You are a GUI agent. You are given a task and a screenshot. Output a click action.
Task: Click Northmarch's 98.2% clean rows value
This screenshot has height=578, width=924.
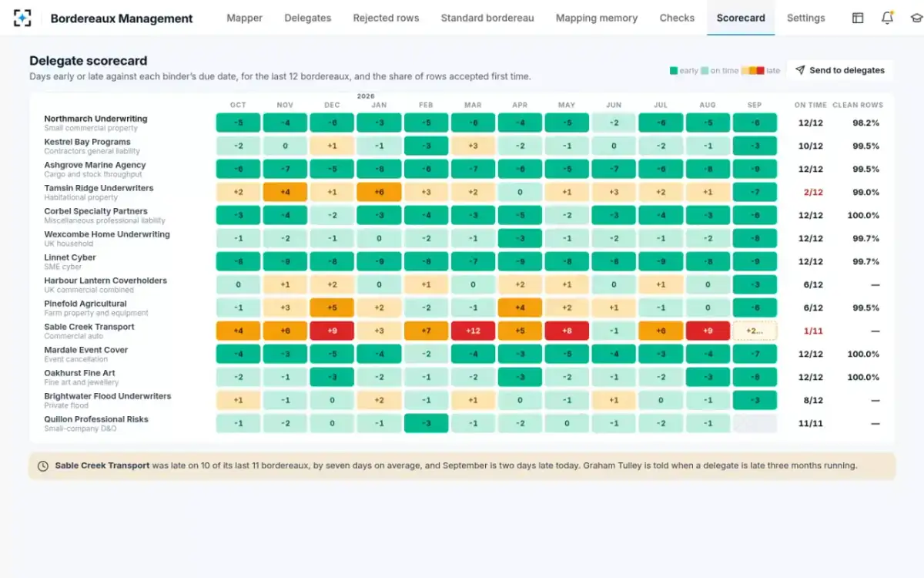pyautogui.click(x=866, y=123)
